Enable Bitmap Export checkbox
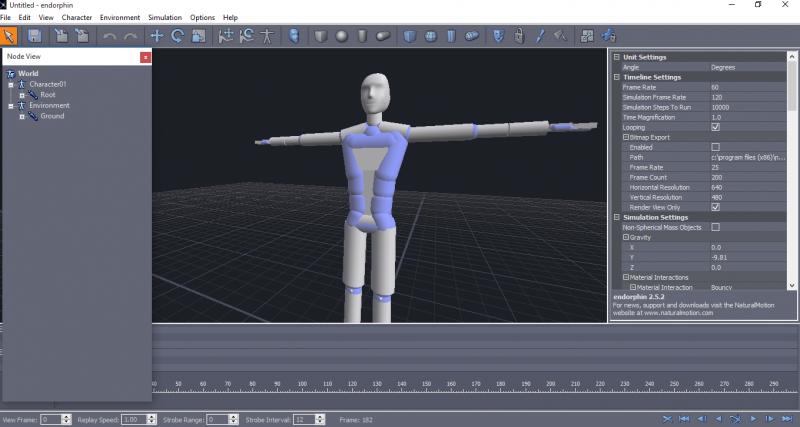 click(715, 147)
